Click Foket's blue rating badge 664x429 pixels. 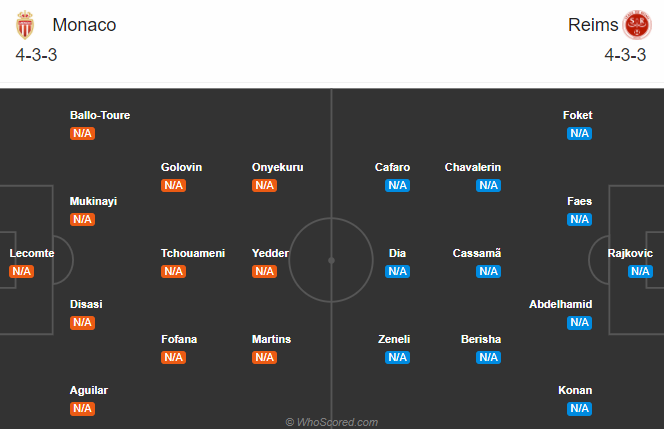pos(579,133)
